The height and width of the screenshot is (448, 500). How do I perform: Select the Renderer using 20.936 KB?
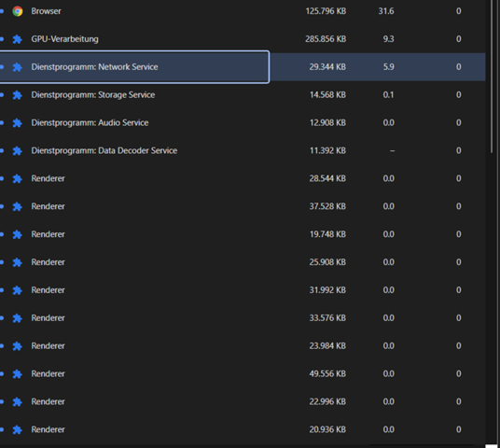[243, 429]
